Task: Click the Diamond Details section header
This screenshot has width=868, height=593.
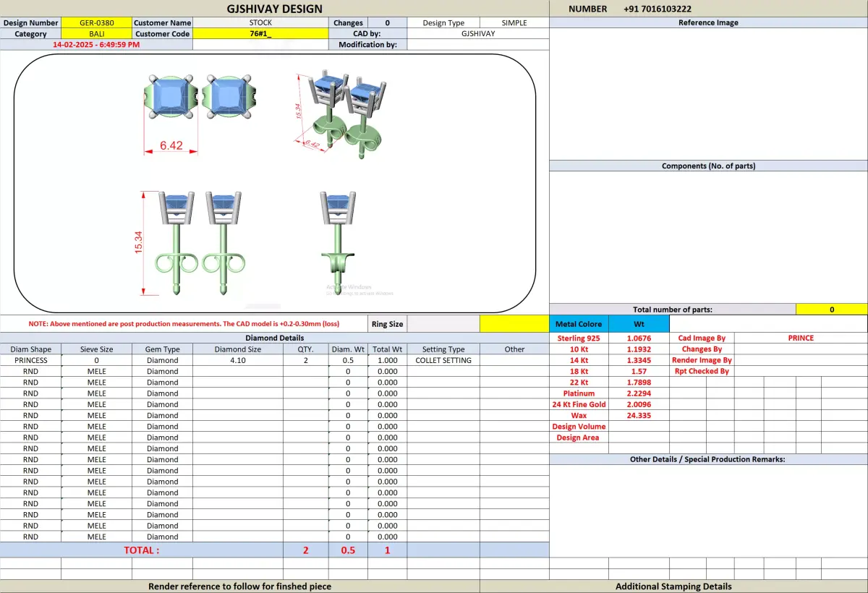Action: pyautogui.click(x=275, y=338)
